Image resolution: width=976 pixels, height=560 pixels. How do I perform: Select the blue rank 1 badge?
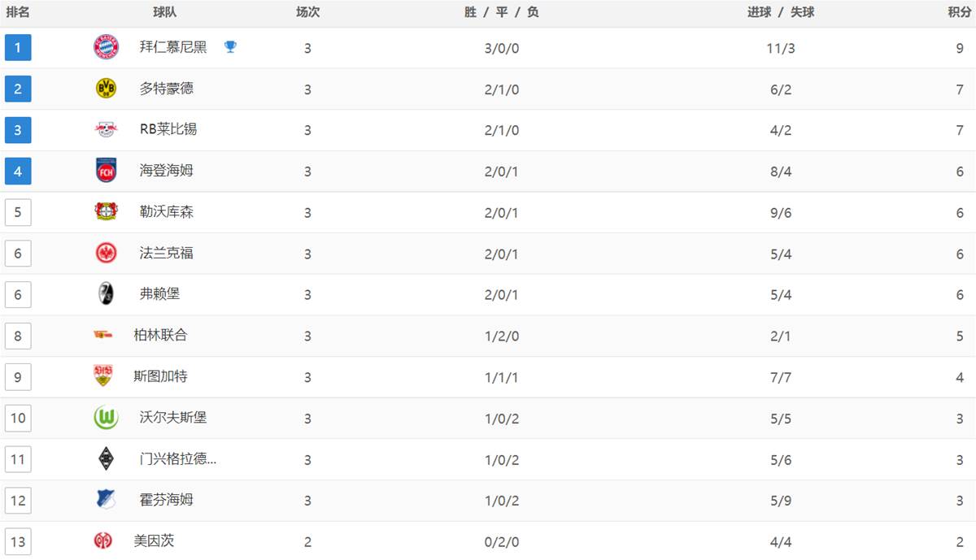18,47
